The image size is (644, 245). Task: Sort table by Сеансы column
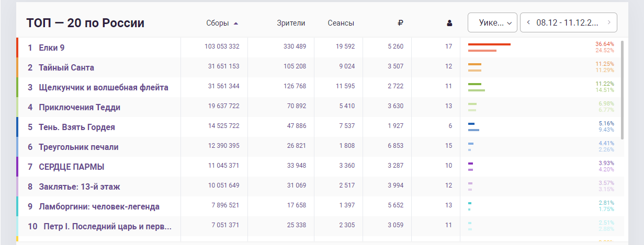coord(341,23)
